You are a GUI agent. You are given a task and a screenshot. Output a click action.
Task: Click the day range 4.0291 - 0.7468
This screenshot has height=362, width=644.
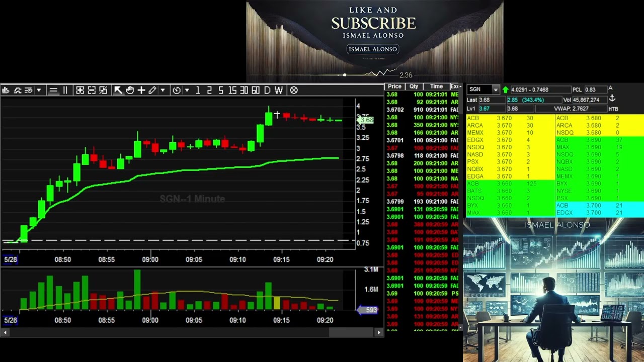click(x=541, y=89)
